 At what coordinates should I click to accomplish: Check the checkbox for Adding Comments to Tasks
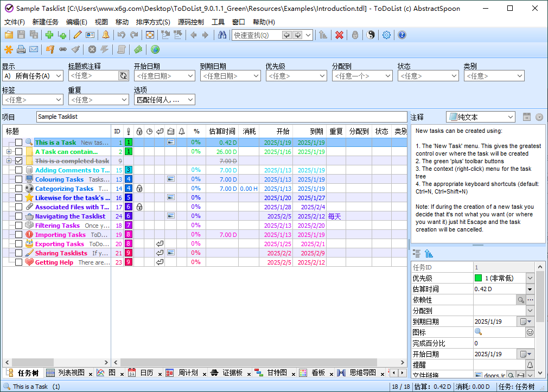pyautogui.click(x=19, y=170)
